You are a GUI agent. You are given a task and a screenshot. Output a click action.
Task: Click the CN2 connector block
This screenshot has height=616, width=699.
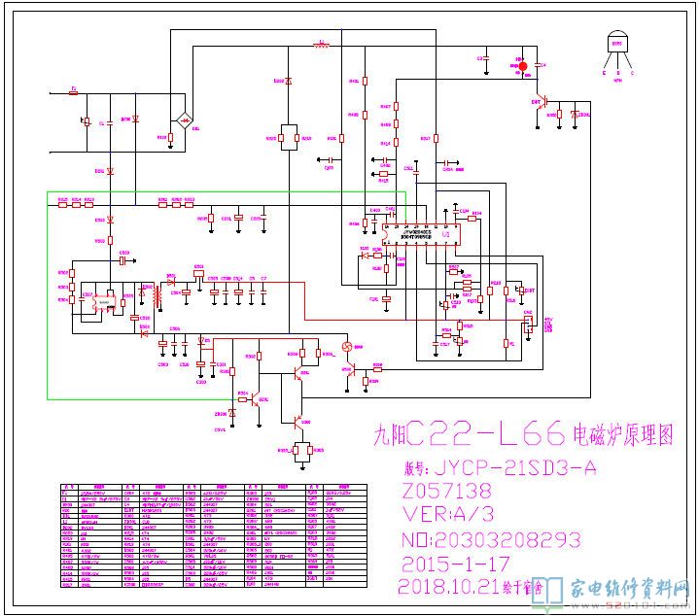point(528,325)
